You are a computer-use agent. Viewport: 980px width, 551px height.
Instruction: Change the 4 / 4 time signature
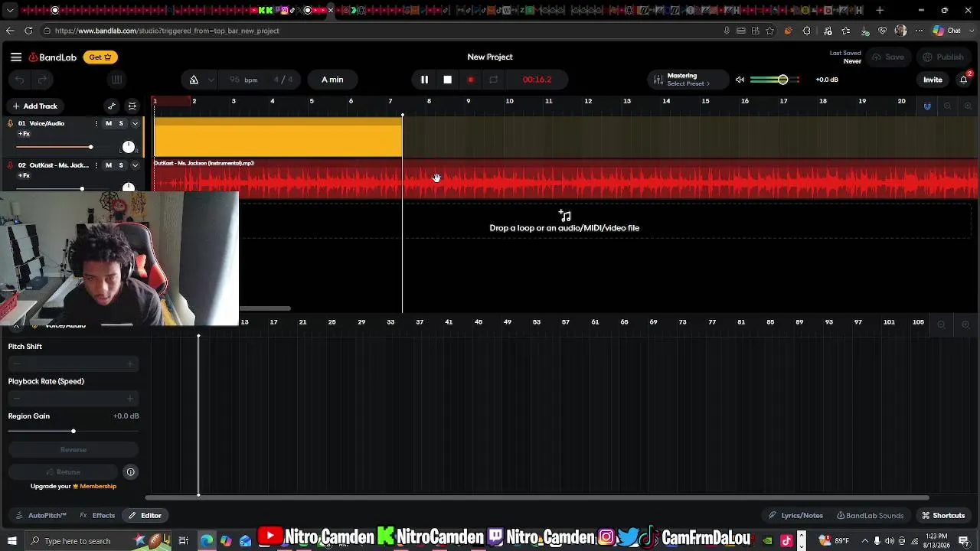click(x=283, y=80)
